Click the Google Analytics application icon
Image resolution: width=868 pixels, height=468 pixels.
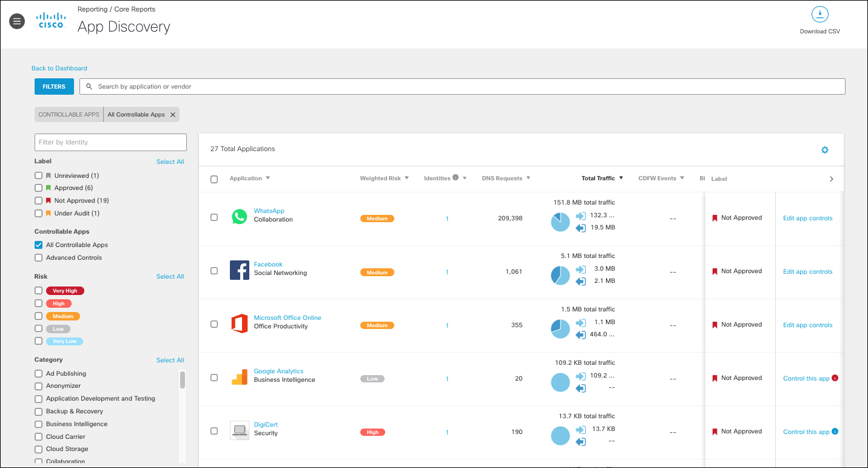point(240,377)
